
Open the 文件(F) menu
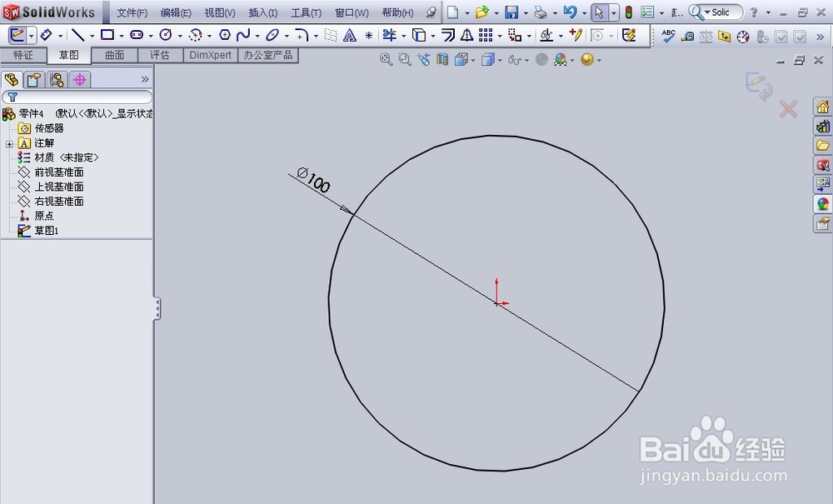coord(132,12)
